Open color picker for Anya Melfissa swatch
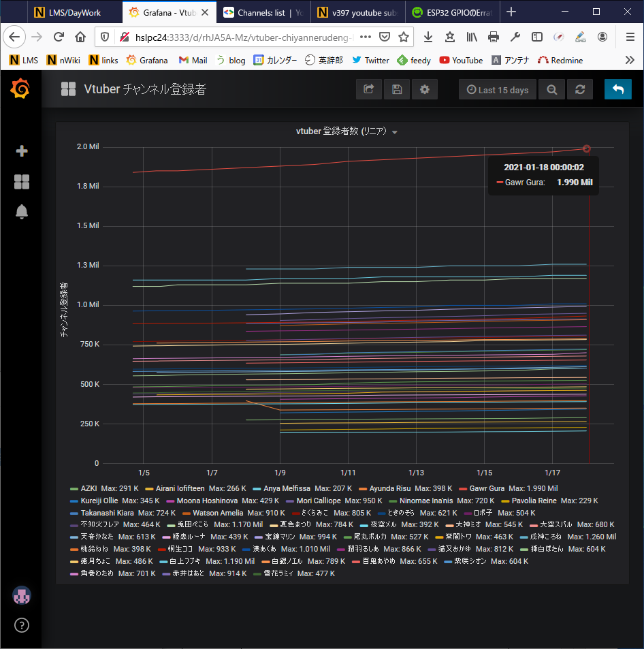The width and height of the screenshot is (644, 649). pyautogui.click(x=257, y=489)
